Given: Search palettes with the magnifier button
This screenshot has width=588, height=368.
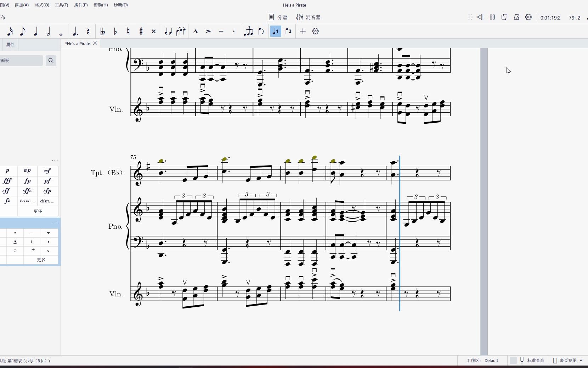Looking at the screenshot, I should [x=51, y=61].
